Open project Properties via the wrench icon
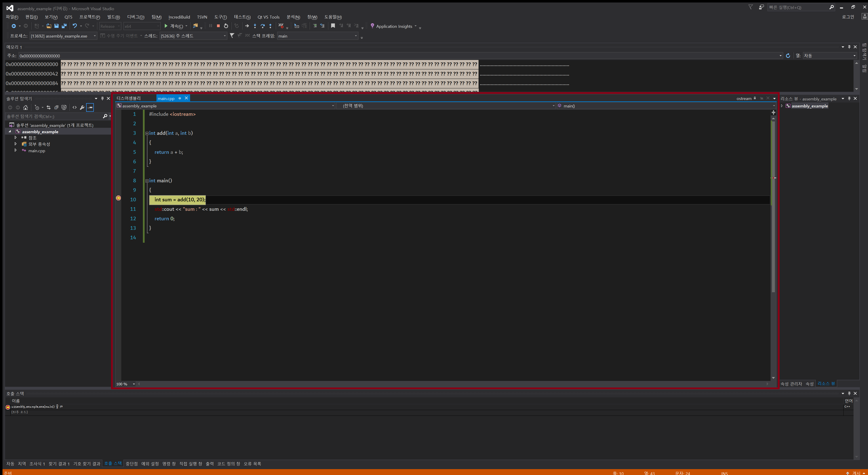 82,107
